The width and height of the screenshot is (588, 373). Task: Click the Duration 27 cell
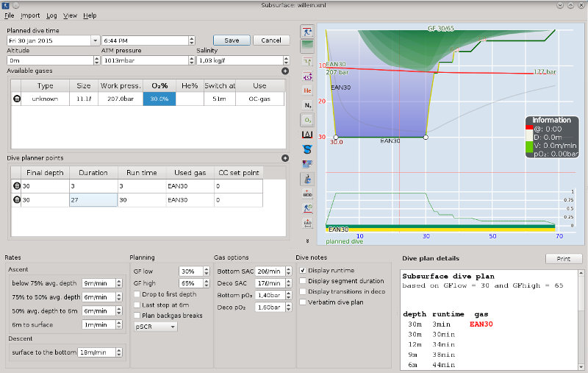pos(93,200)
